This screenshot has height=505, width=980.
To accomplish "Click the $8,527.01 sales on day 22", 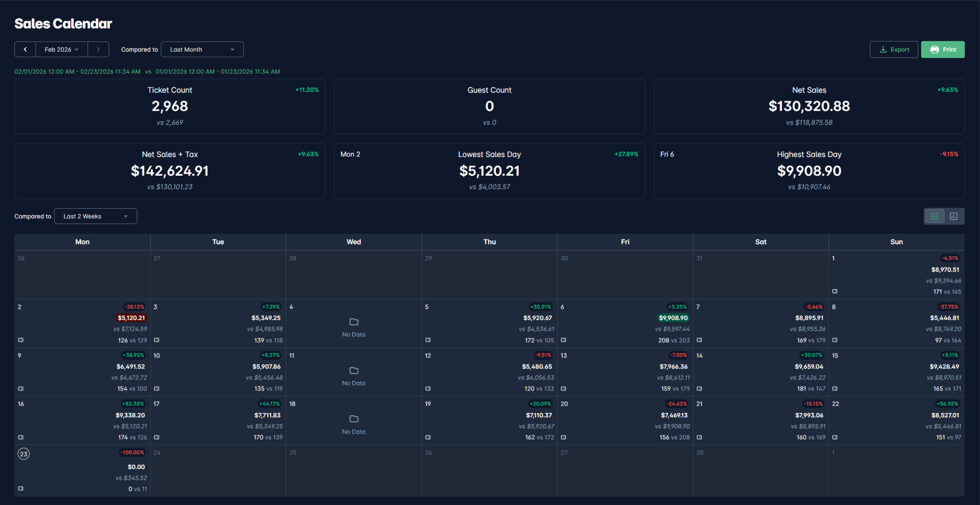I will [x=945, y=415].
